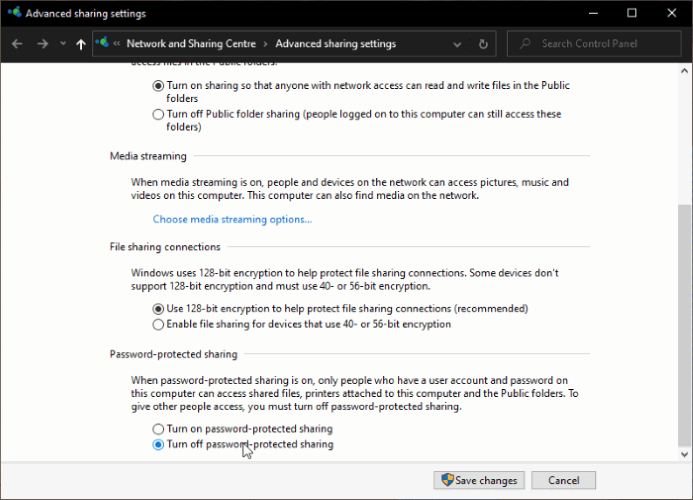
Task: Click the scrollbar up arrow
Action: pyautogui.click(x=685, y=71)
